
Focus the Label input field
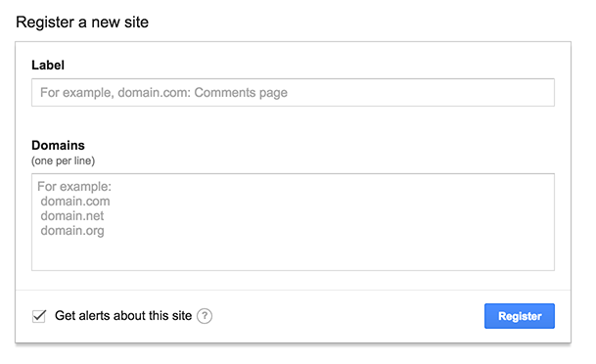[x=293, y=92]
